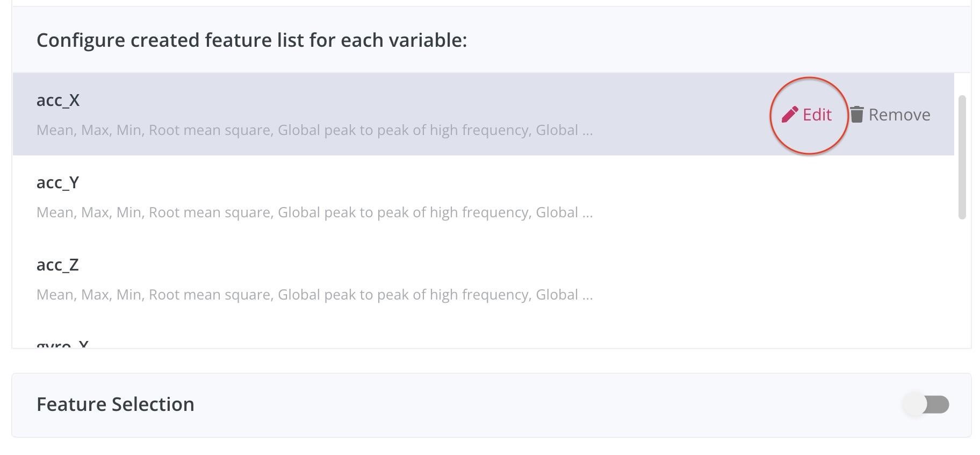
Task: Click the trash can icon for acc_X
Action: (x=857, y=115)
